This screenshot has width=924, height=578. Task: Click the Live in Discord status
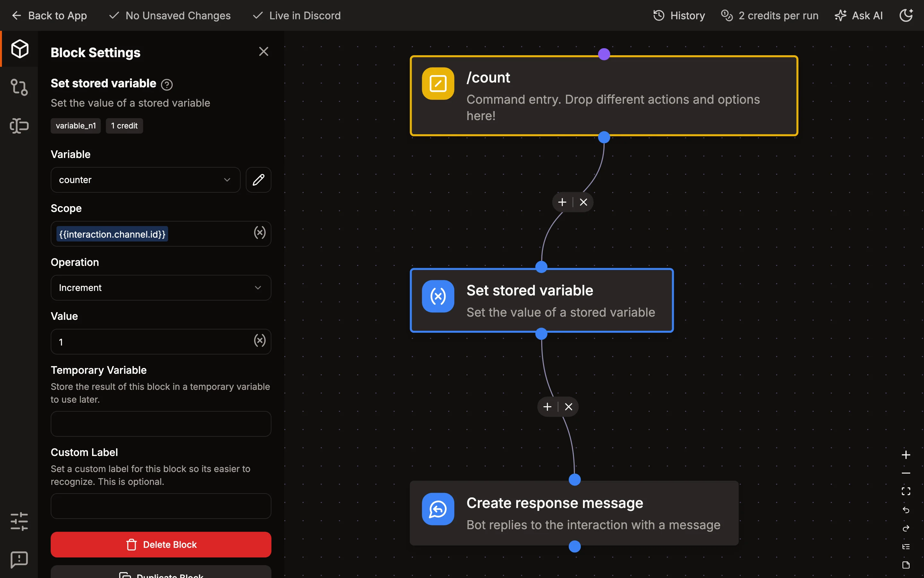point(297,15)
